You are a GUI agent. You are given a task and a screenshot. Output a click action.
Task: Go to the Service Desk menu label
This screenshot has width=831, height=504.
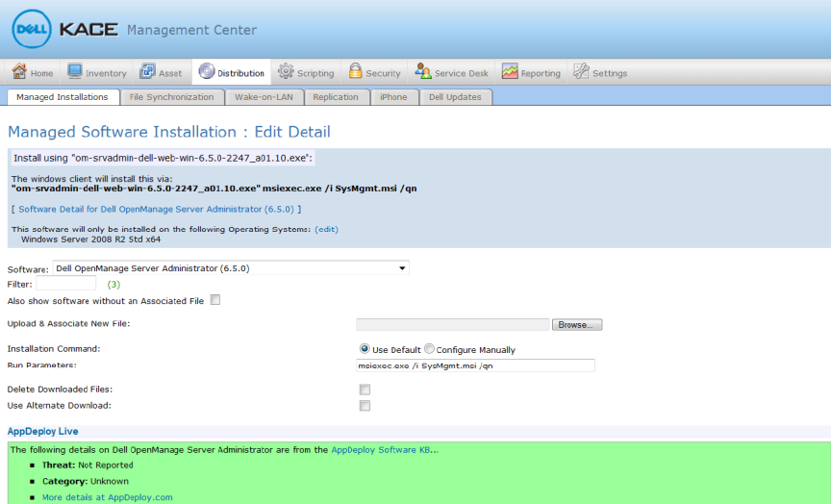pyautogui.click(x=462, y=74)
